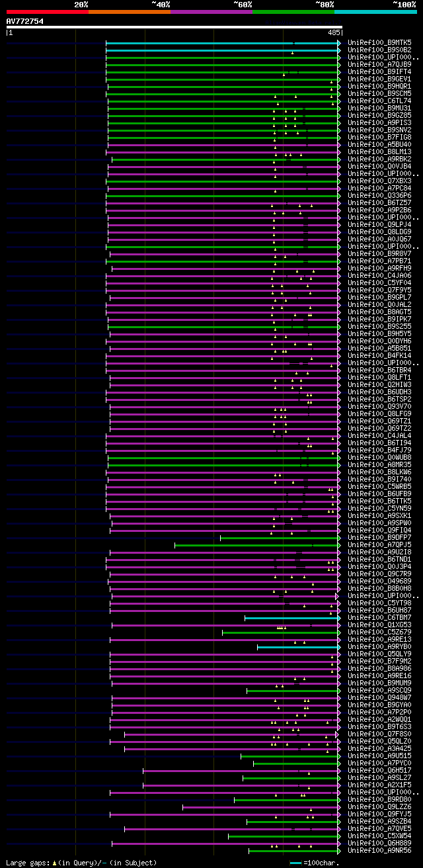Click the red ~20% identity legend segment
Image resolution: width=423 pixels, height=868 pixels.
(x=47, y=12)
